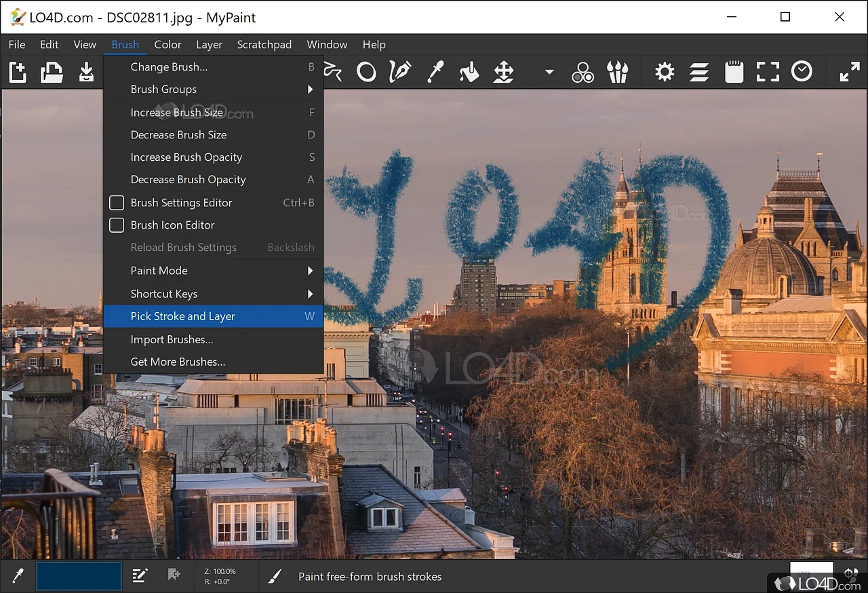Open the brushes group panel icon

tap(617, 71)
